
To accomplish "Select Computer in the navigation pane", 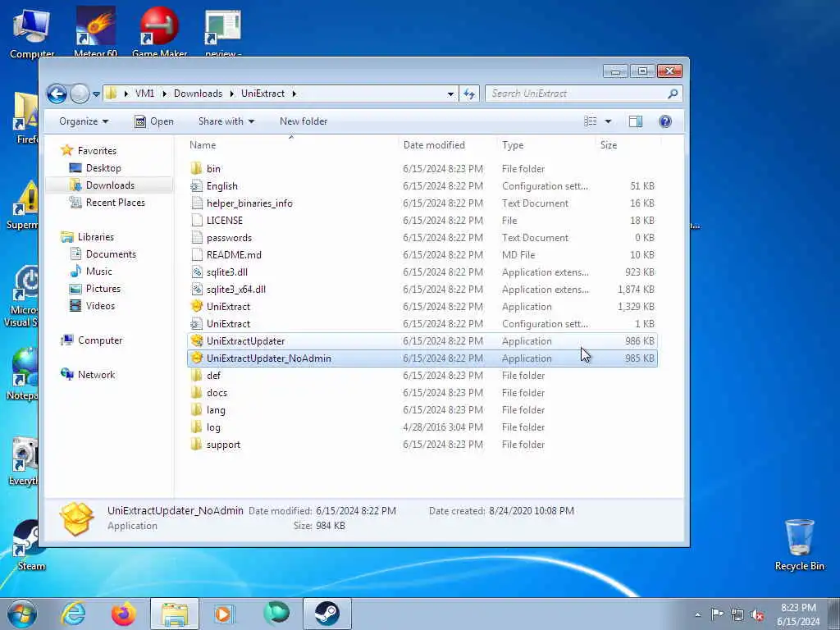I will point(99,340).
